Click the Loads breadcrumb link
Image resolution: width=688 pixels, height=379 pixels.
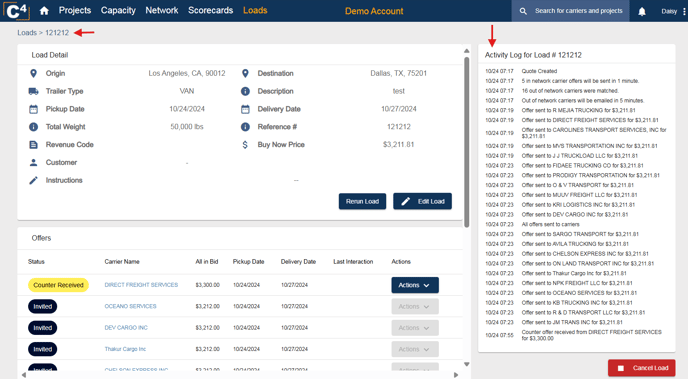tap(27, 33)
